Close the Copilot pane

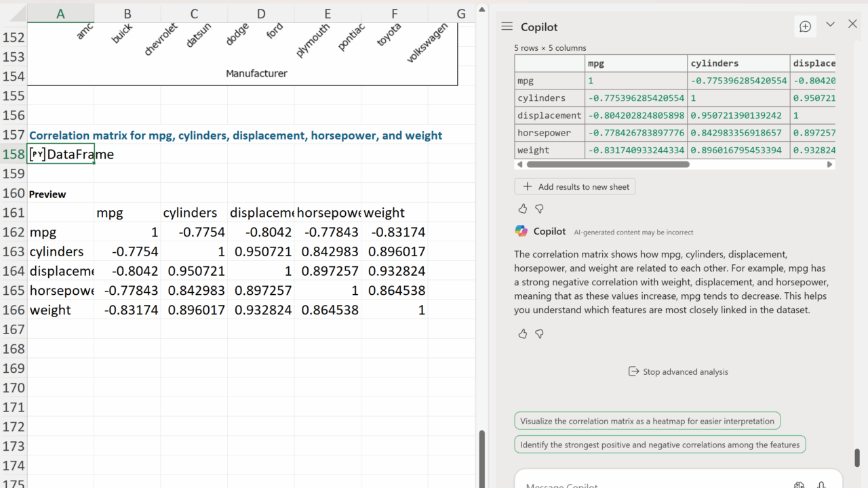(852, 24)
